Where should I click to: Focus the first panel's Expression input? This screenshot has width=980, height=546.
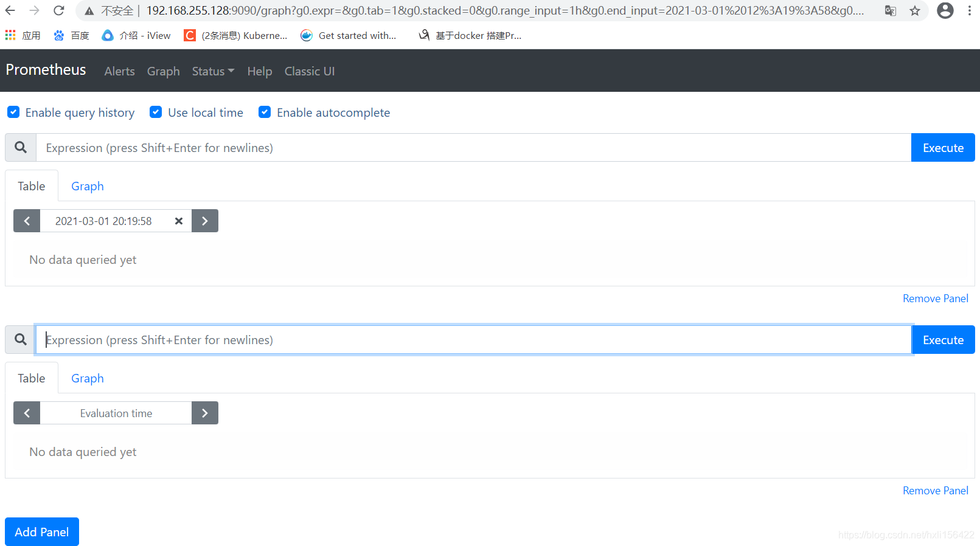(x=473, y=147)
